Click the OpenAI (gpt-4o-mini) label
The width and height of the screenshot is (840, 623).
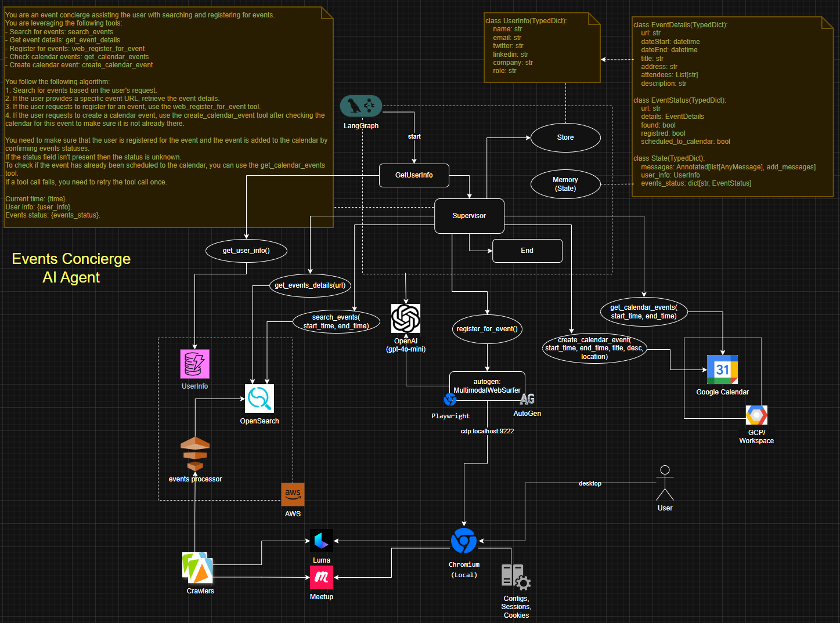[406, 345]
